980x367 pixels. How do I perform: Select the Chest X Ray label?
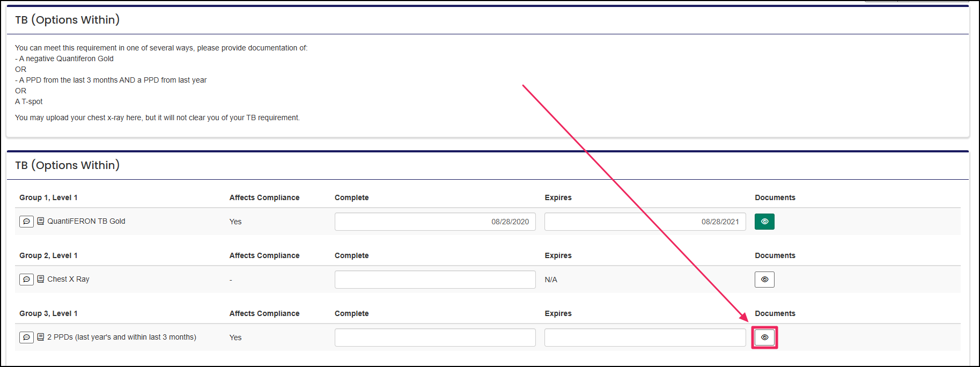pyautogui.click(x=68, y=279)
